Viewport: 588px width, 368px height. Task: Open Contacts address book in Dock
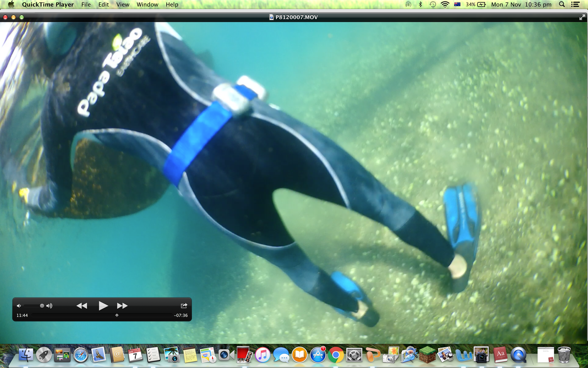click(x=117, y=355)
